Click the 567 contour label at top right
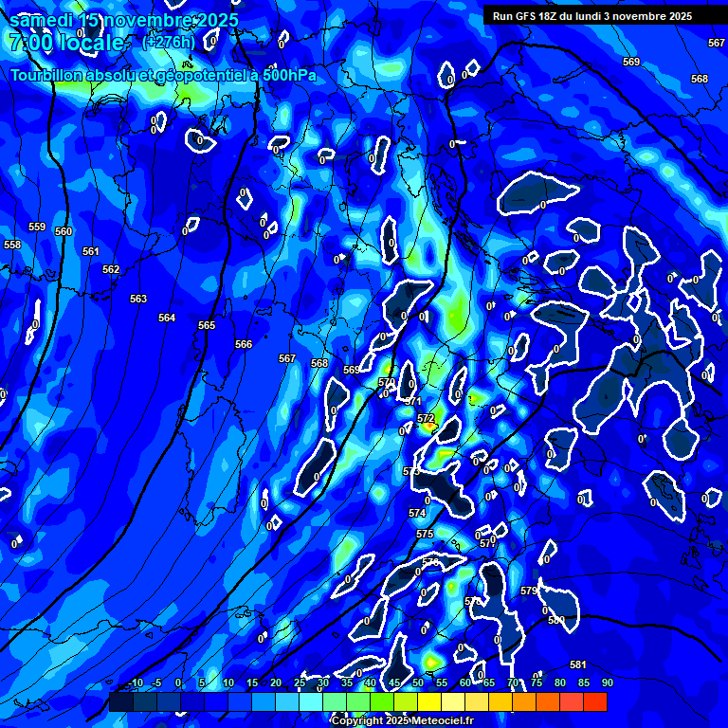The image size is (728, 728). tap(717, 44)
